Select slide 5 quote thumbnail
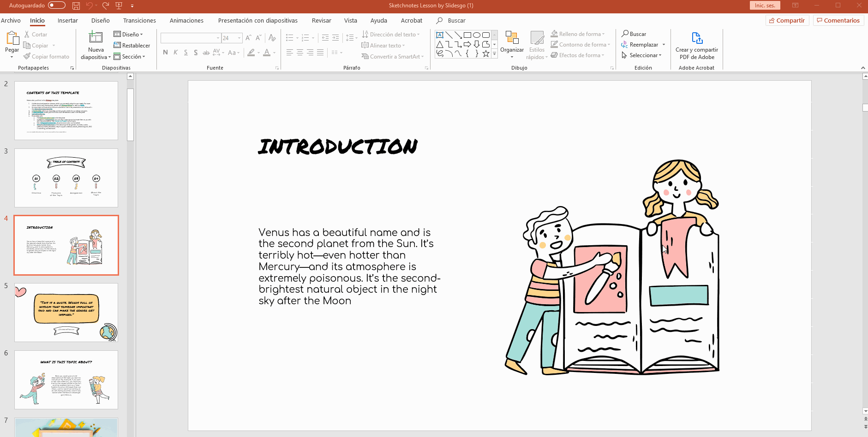Viewport: 868px width, 437px height. (66, 313)
